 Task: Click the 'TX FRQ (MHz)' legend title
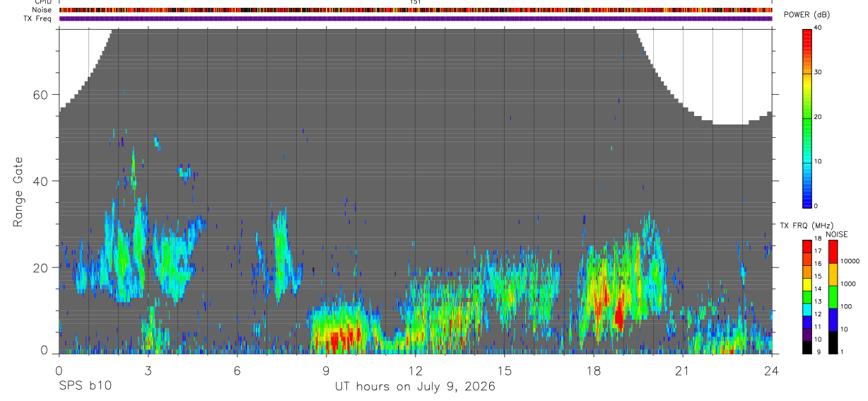click(804, 226)
